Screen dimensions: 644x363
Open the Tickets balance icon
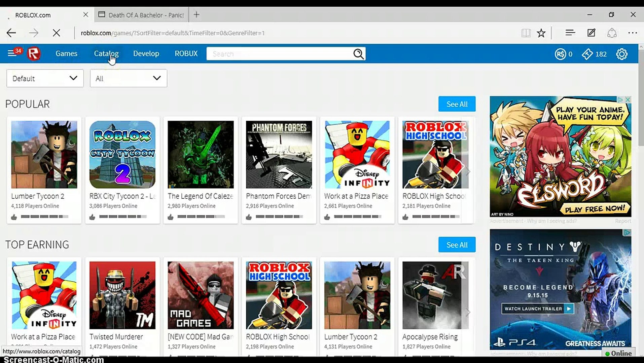pos(587,54)
